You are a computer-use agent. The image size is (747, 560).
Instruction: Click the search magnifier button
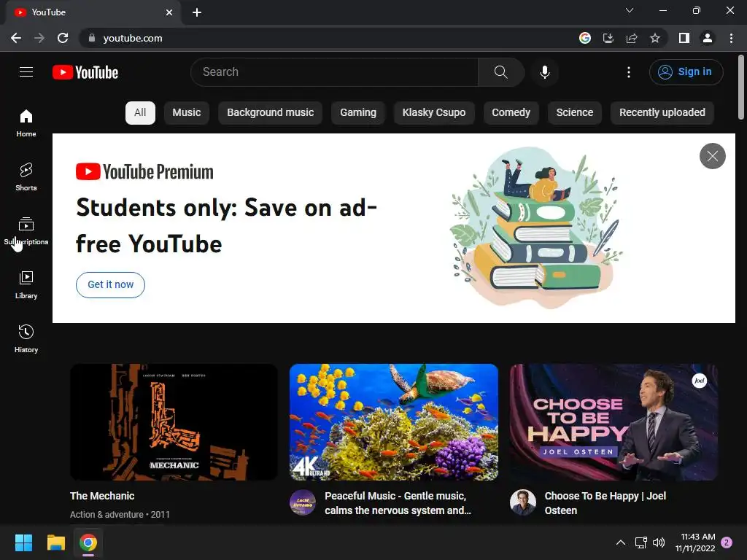pyautogui.click(x=500, y=72)
